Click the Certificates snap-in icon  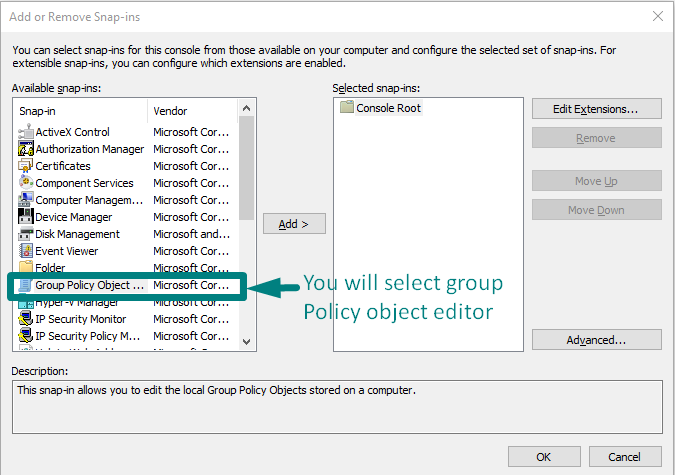coord(26,166)
